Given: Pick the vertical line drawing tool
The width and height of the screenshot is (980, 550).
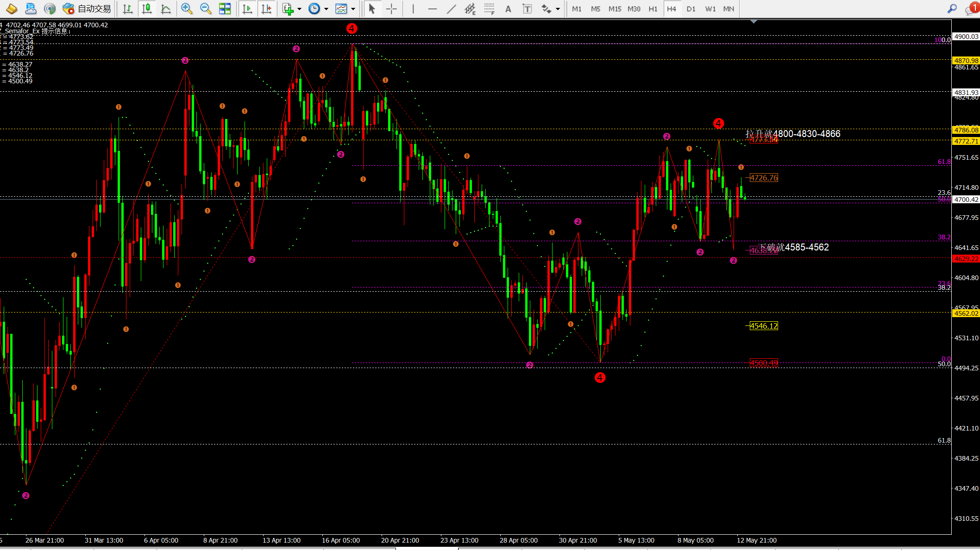Looking at the screenshot, I should (x=413, y=9).
